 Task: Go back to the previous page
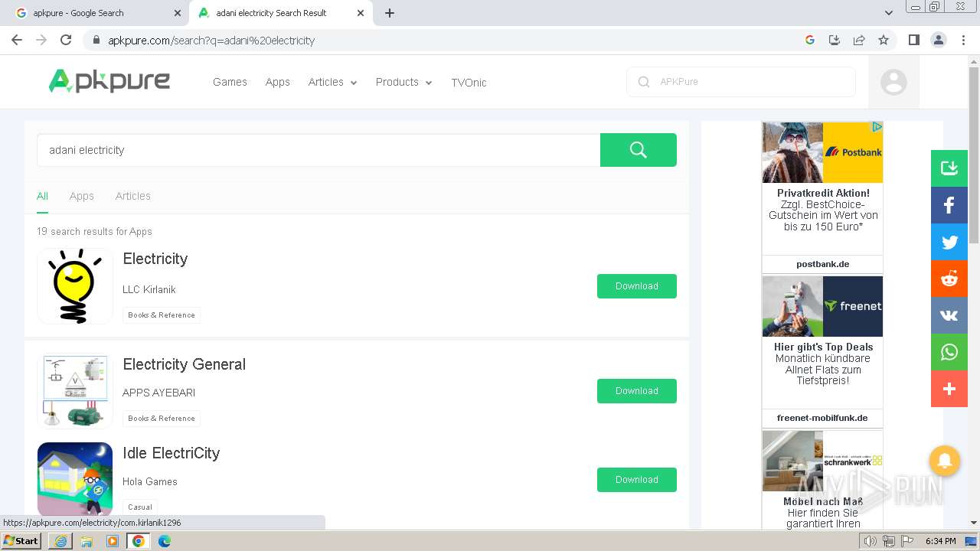[17, 40]
